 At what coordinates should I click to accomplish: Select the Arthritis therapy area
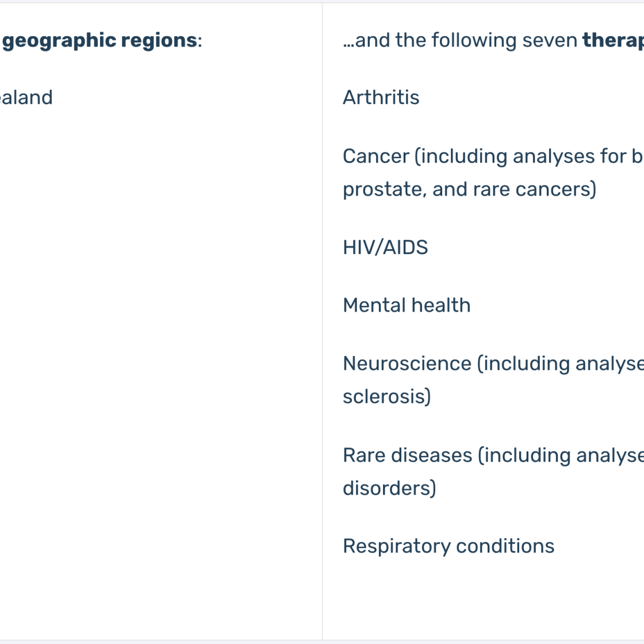381,98
